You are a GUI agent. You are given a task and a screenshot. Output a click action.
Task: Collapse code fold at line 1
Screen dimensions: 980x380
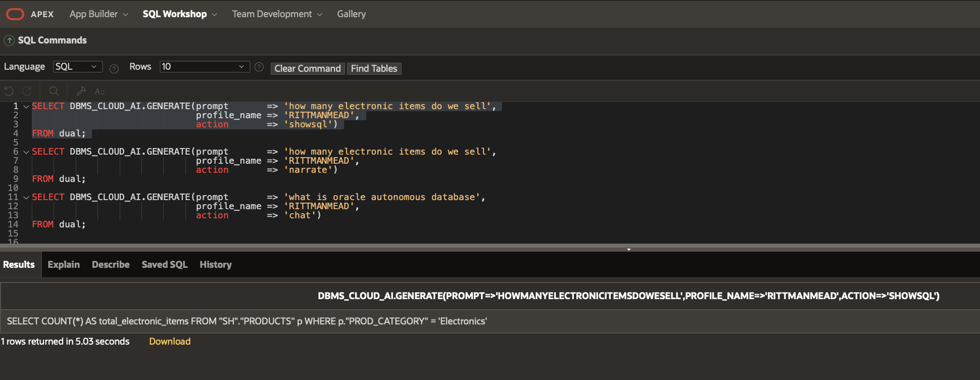(26, 107)
